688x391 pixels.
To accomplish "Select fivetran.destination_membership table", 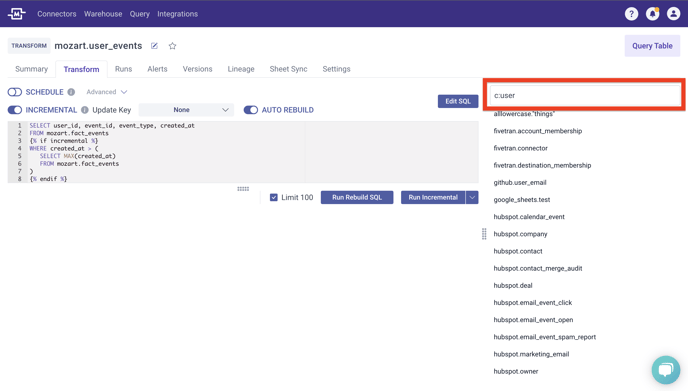I will click(542, 165).
